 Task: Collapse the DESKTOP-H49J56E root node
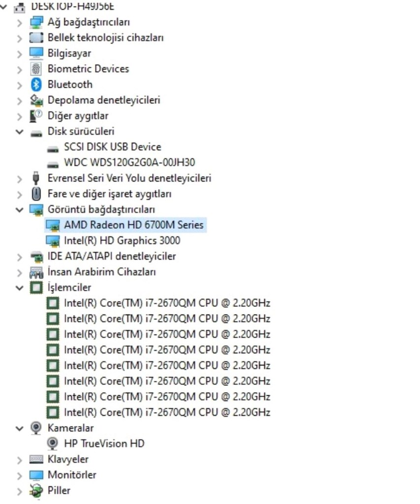point(3,6)
